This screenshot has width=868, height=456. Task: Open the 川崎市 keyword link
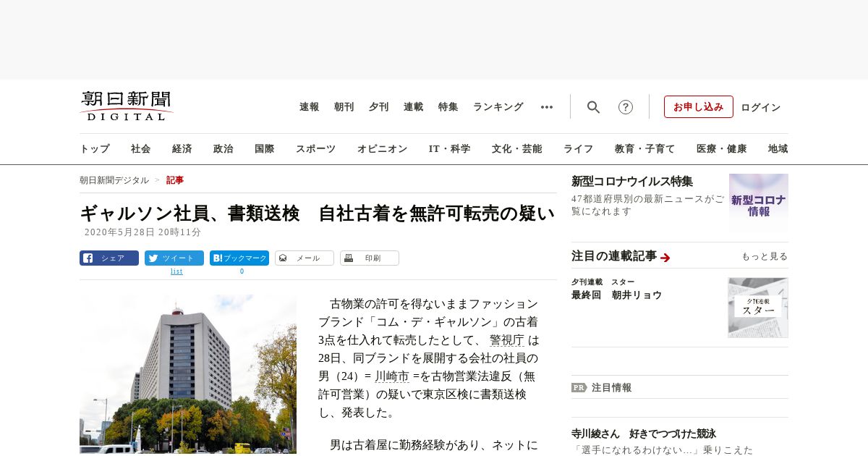click(392, 376)
